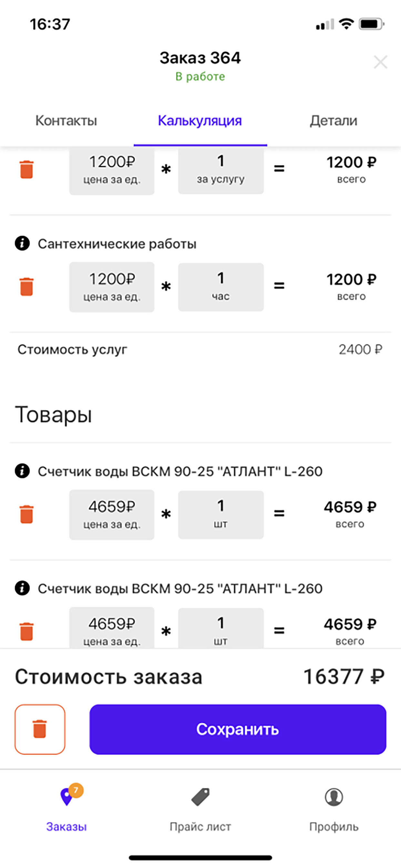This screenshot has width=401, height=868.
Task: Show info for second Счетчик воды item
Action: click(x=22, y=588)
